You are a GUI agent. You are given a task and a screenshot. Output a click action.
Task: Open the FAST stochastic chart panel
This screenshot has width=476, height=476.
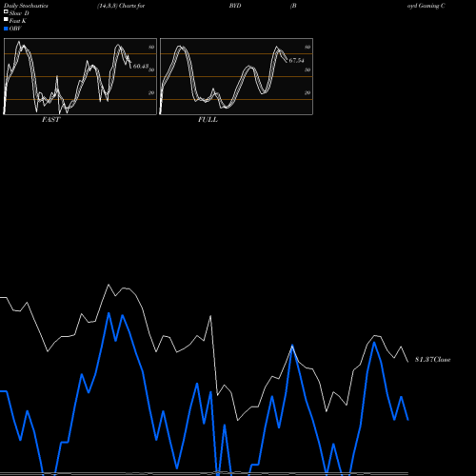coord(80,76)
